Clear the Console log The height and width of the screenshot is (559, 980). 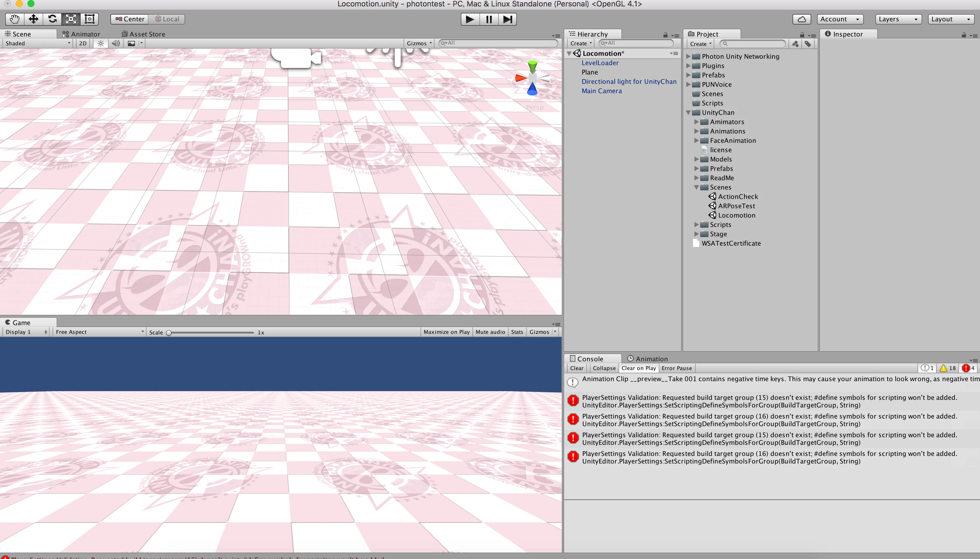pos(576,368)
